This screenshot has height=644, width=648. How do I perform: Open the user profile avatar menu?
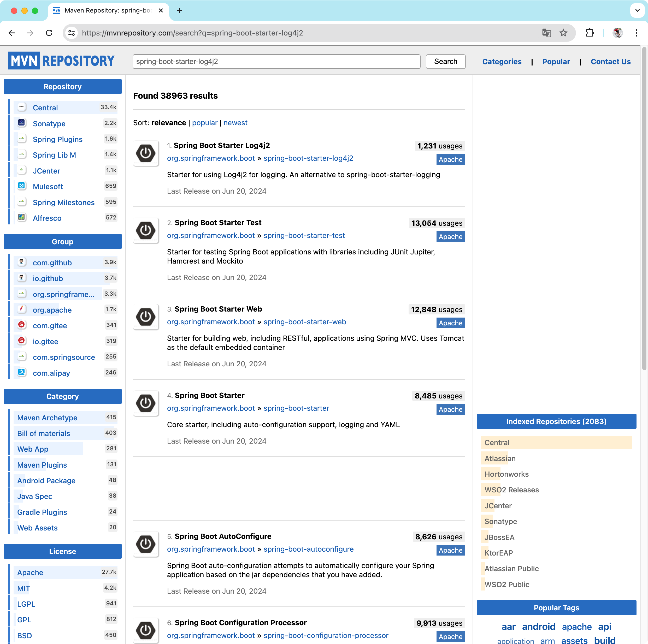pyautogui.click(x=617, y=33)
